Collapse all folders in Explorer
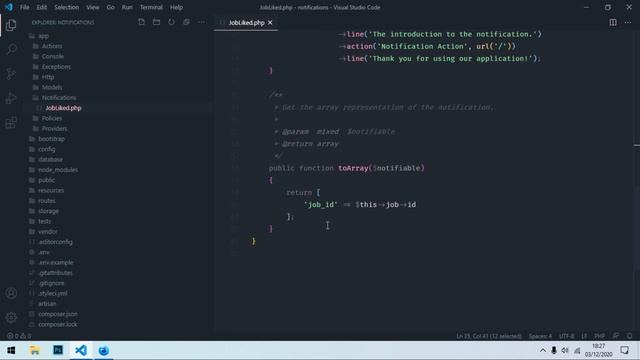The width and height of the screenshot is (640, 360). click(187, 22)
